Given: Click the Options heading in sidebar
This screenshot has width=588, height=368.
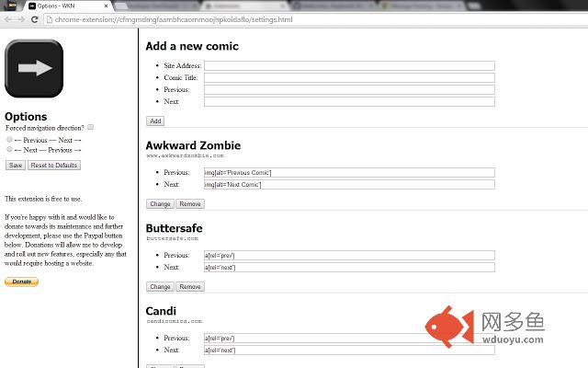Looking at the screenshot, I should [26, 117].
